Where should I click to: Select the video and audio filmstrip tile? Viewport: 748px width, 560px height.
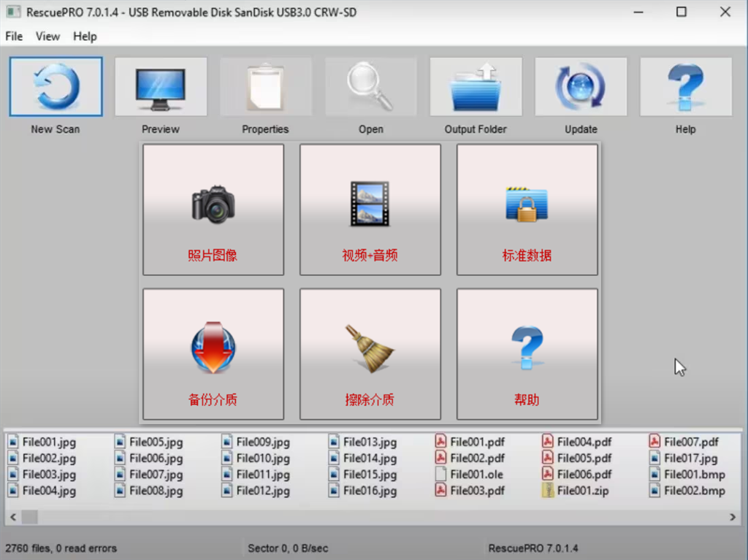(x=370, y=210)
